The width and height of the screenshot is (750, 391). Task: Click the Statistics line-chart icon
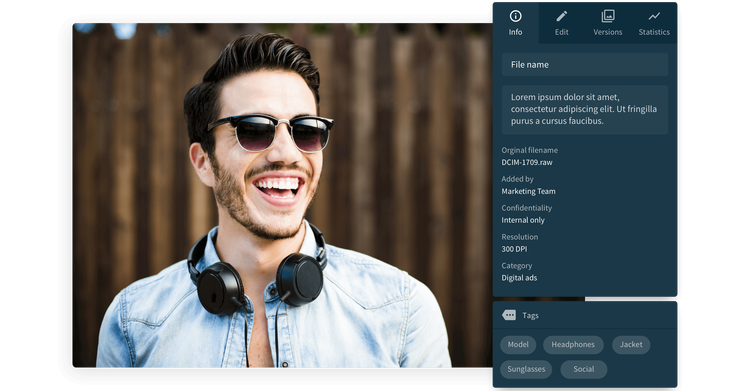(x=654, y=16)
